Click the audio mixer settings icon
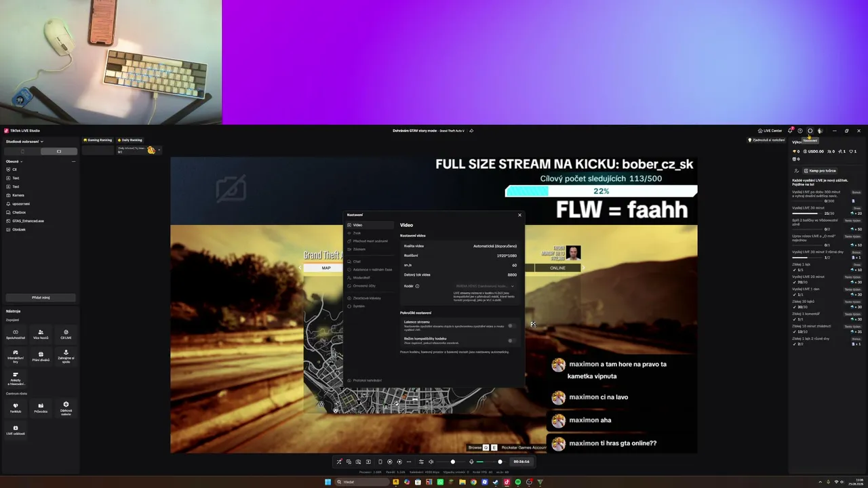Viewport: 868px width, 488px height. pos(421,462)
